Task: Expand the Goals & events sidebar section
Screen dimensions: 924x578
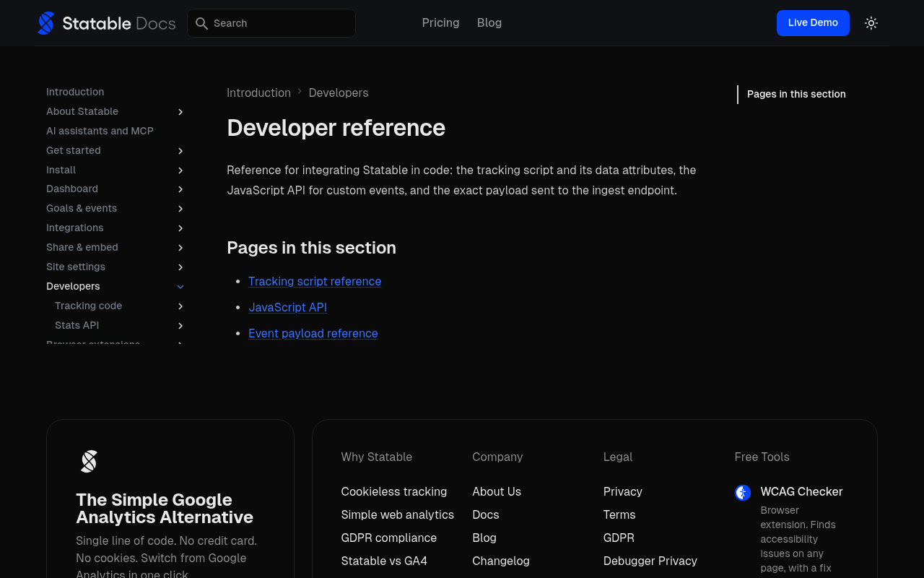Action: [180, 209]
